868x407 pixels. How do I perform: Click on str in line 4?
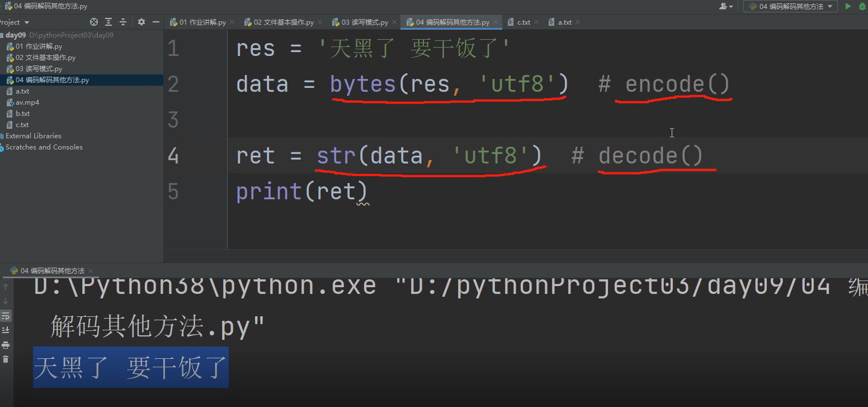pos(337,156)
